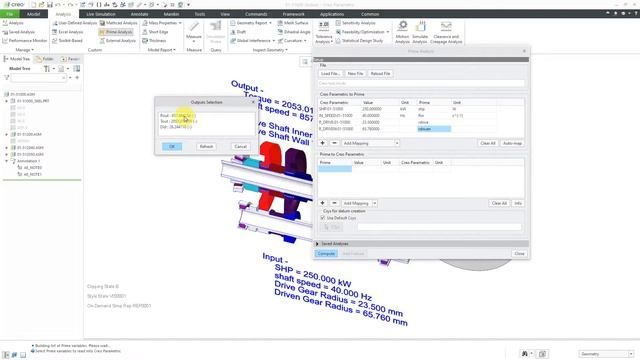Screen dimensions: 640x360
Task: Open the File menu
Action: pyautogui.click(x=9, y=14)
